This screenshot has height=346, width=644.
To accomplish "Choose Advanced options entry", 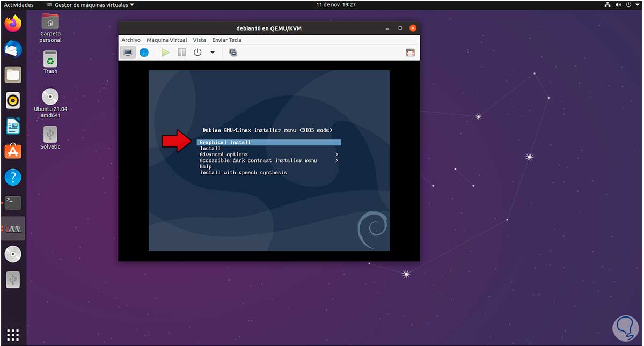I will pyautogui.click(x=224, y=154).
